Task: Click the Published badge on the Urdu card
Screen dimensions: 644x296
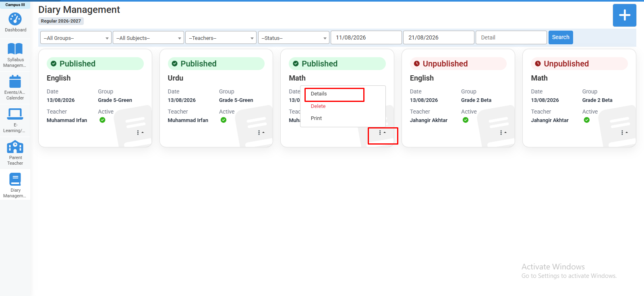Action: (216, 64)
